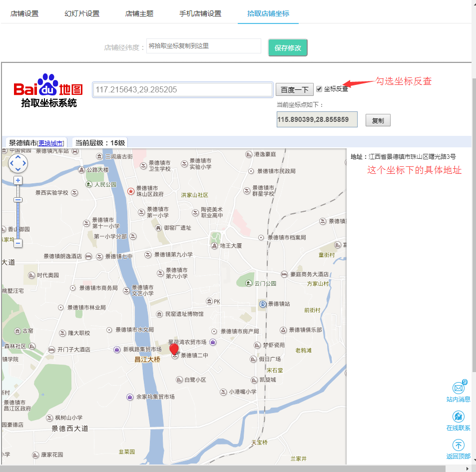Open the 手机店铺设置 tab
476x472 pixels.
tap(200, 13)
